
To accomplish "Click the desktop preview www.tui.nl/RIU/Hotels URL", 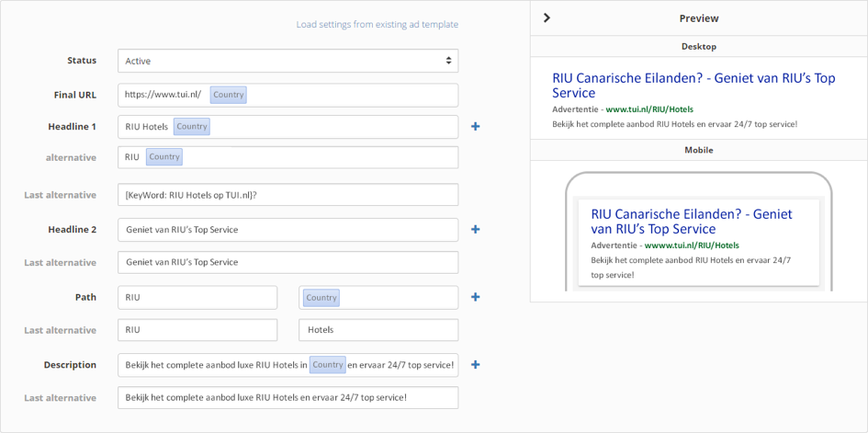I will 649,109.
